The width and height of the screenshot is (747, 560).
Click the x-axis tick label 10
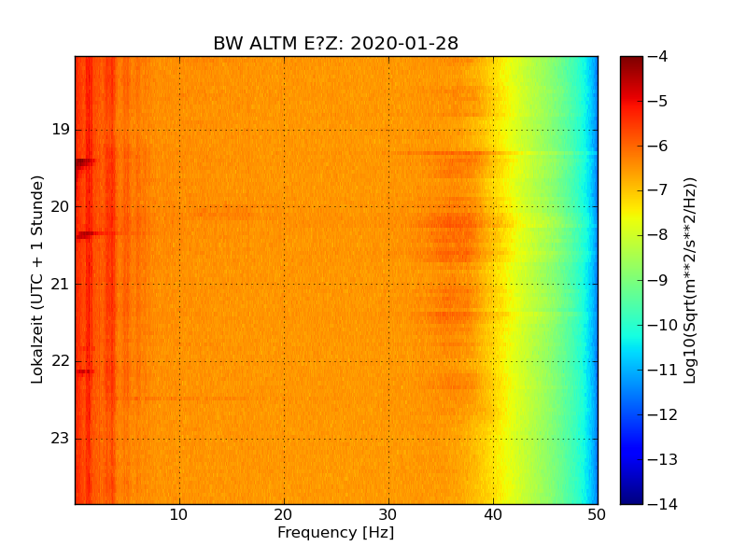point(178,515)
